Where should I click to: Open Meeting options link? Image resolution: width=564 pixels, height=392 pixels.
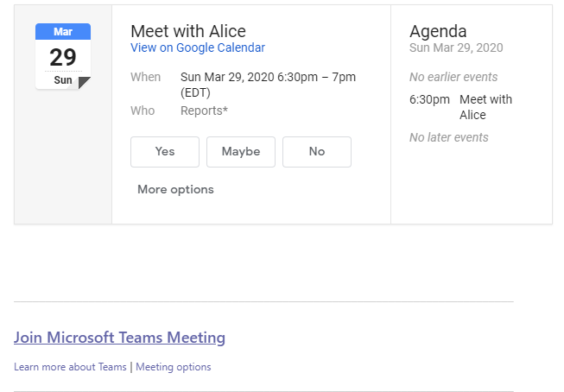(x=174, y=367)
